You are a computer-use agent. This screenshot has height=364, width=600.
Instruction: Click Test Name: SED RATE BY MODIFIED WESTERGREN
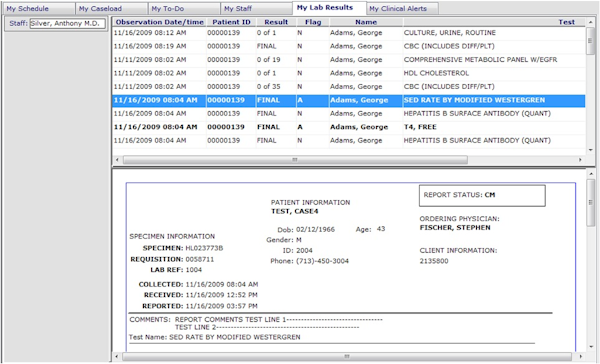tap(215, 337)
